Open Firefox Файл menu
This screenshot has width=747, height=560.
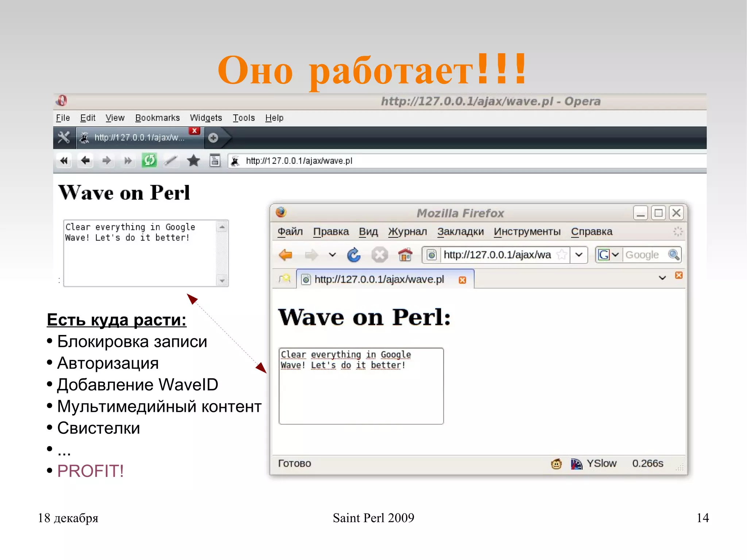click(x=290, y=232)
